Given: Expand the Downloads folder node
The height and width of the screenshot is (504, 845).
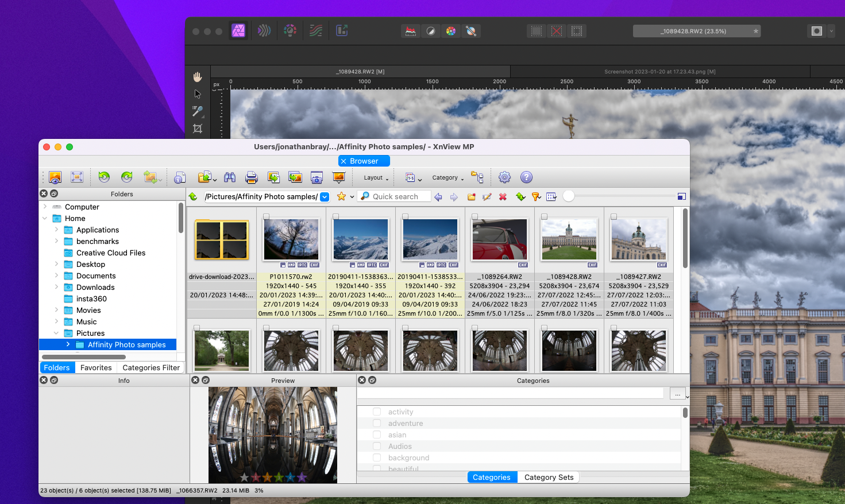Looking at the screenshot, I should click(56, 287).
